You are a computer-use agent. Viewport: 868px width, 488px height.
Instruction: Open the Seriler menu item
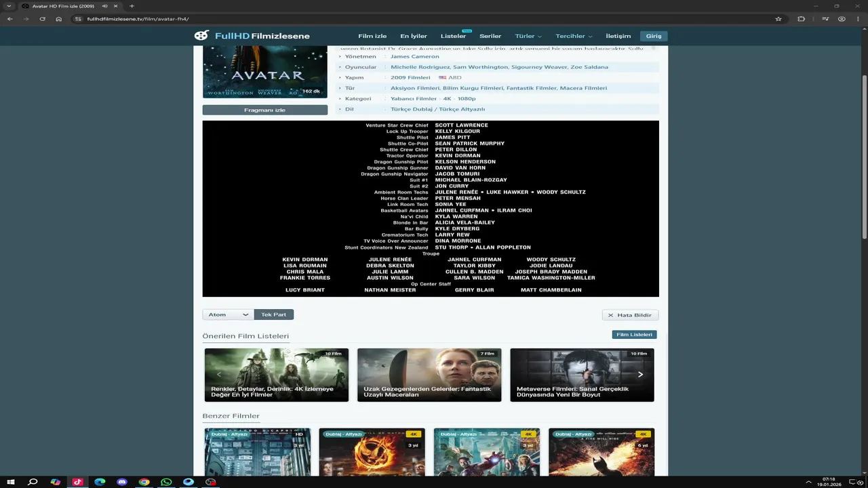click(490, 36)
